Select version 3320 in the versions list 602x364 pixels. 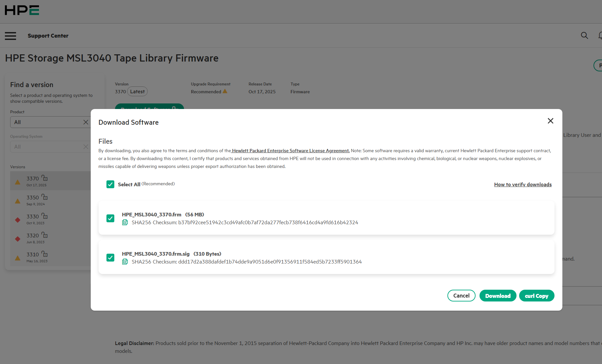[33, 236]
